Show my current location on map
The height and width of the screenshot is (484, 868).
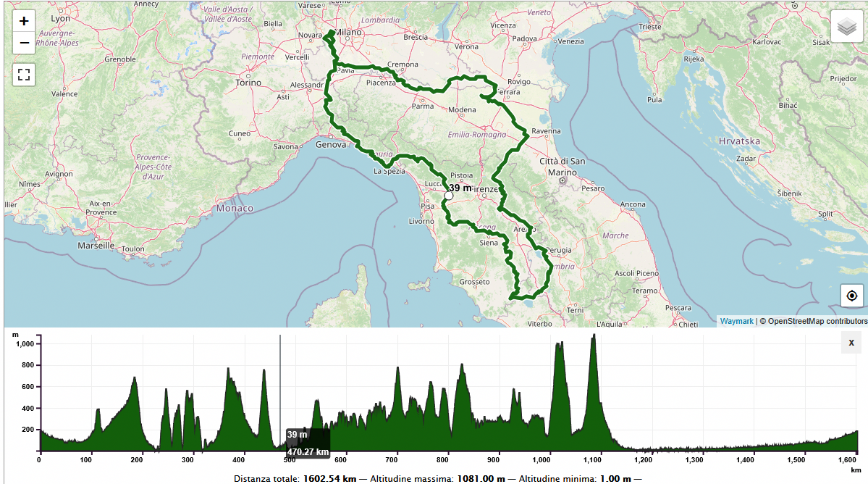coord(851,296)
